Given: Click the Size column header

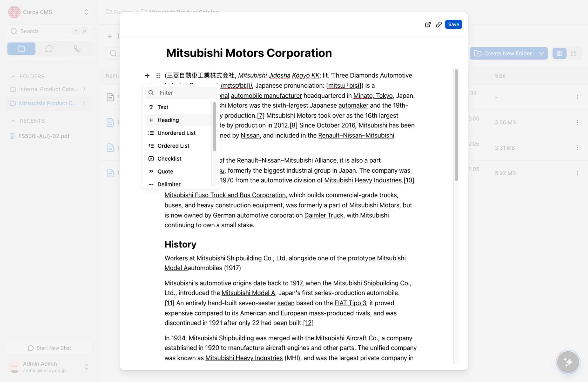Looking at the screenshot, I should coord(500,76).
